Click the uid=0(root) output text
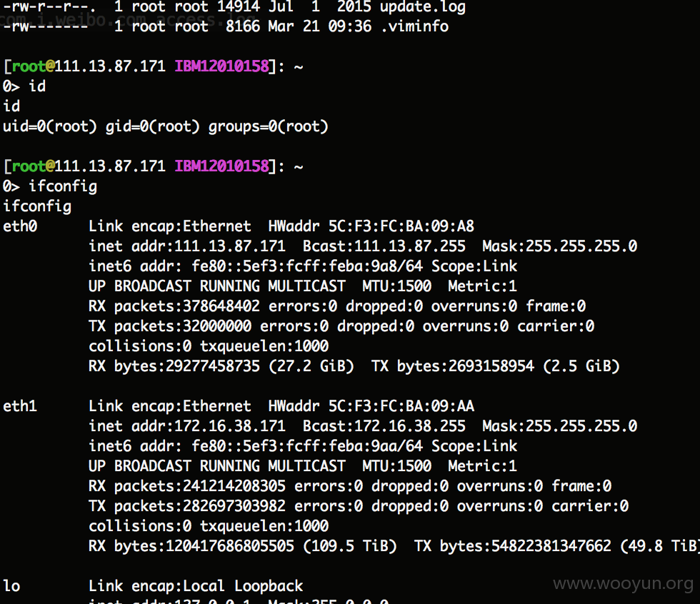The width and height of the screenshot is (700, 604). [49, 126]
